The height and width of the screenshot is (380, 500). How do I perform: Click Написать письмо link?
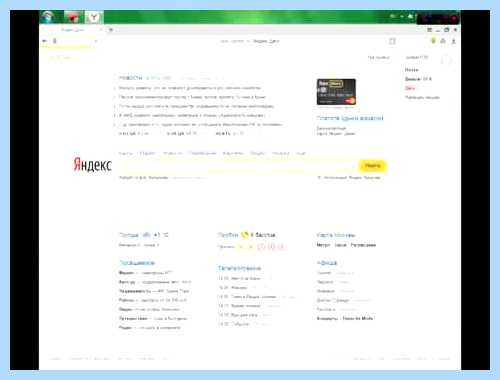click(422, 97)
